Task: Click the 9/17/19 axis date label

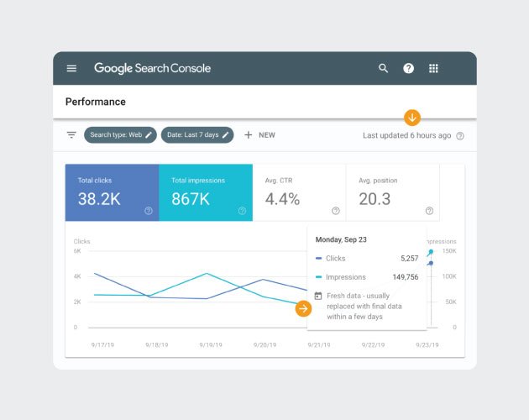Action: (102, 344)
